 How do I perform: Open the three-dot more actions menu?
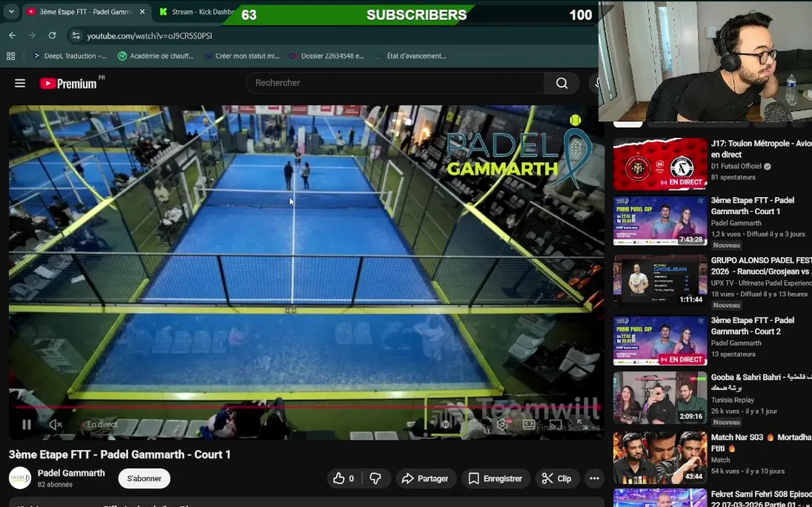coord(594,479)
